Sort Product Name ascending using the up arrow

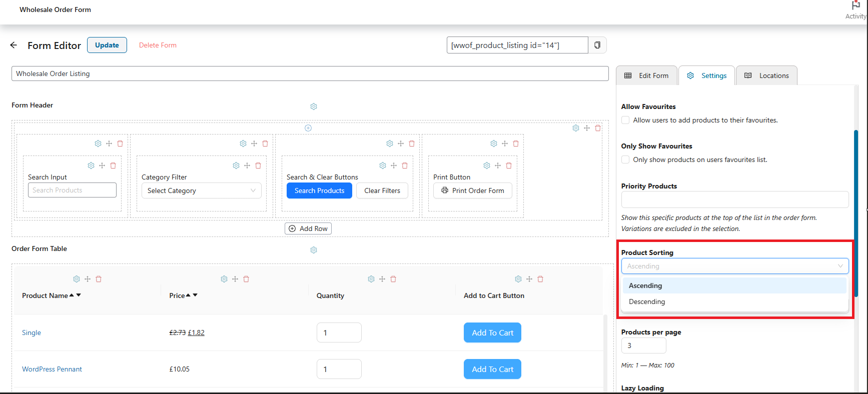tap(72, 295)
